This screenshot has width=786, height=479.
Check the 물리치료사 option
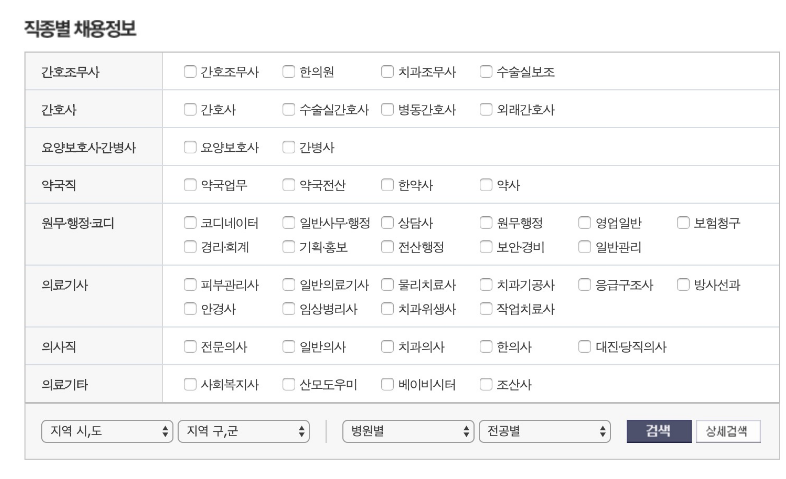(x=387, y=285)
